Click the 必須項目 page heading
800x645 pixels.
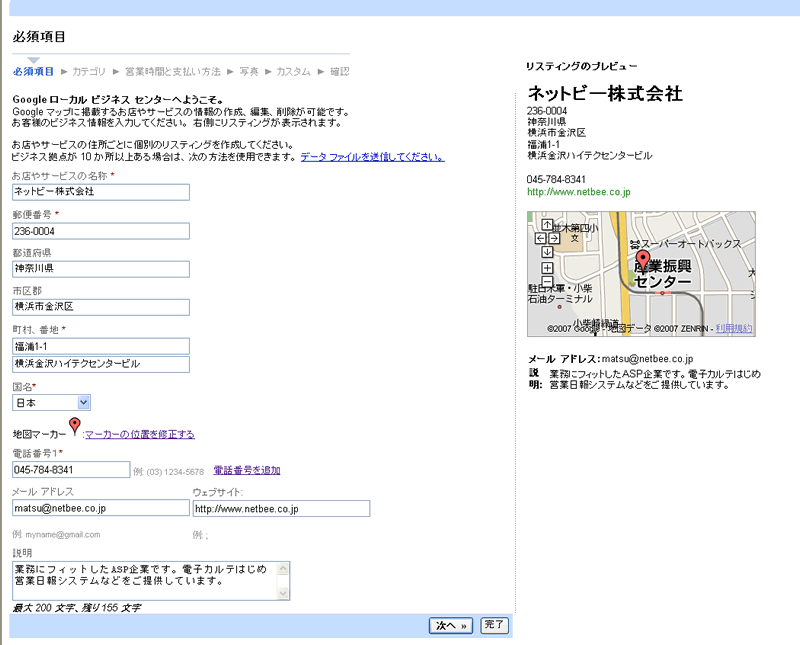[39, 37]
